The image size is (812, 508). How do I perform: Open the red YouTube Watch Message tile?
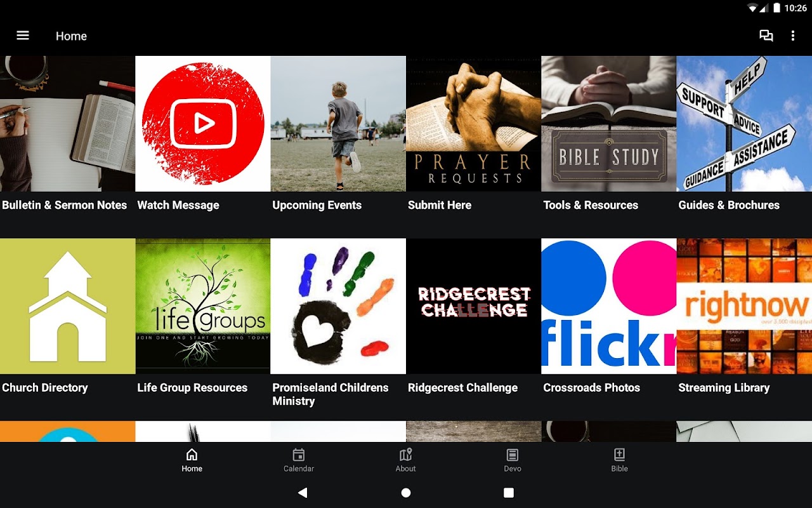(203, 124)
